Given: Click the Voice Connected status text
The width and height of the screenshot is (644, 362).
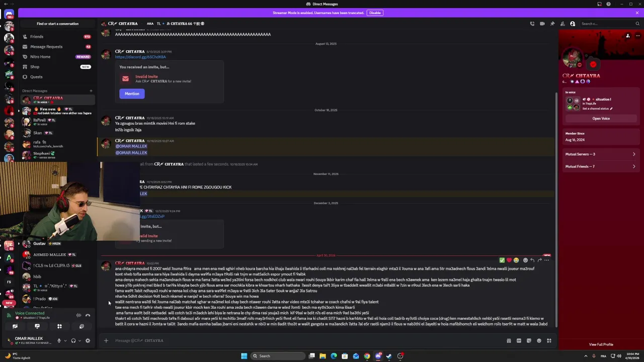Looking at the screenshot, I should (x=30, y=313).
